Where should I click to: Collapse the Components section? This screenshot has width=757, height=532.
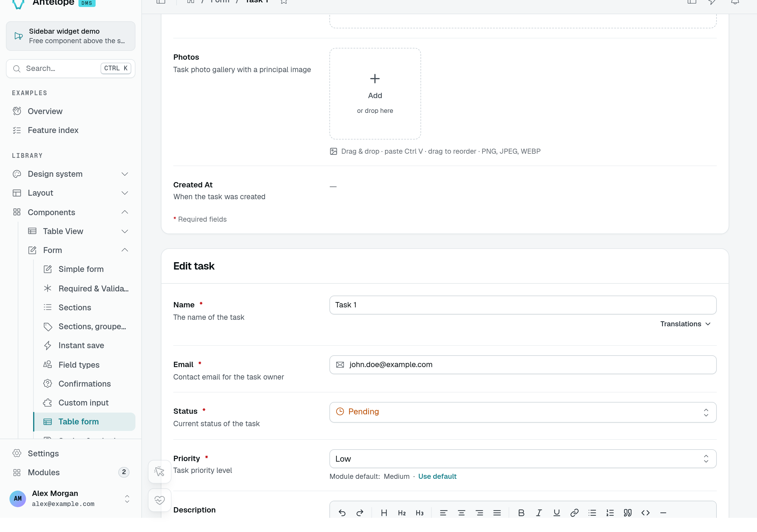click(71, 212)
